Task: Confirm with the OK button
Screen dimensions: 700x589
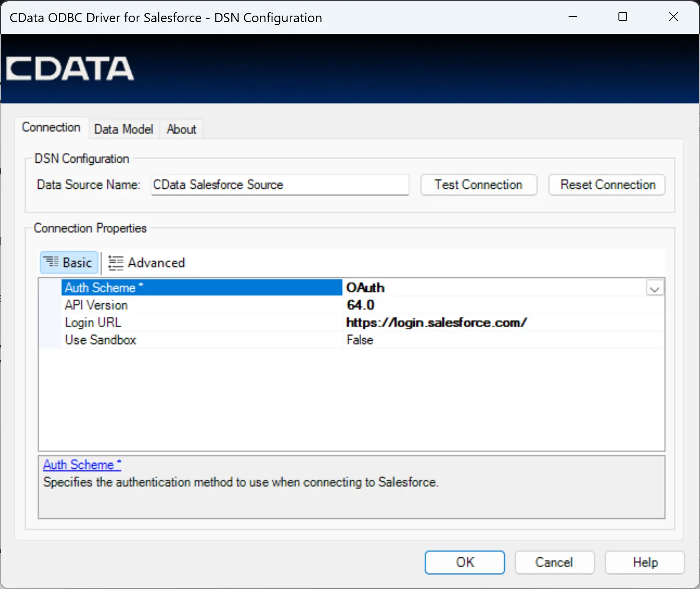Action: [x=465, y=563]
